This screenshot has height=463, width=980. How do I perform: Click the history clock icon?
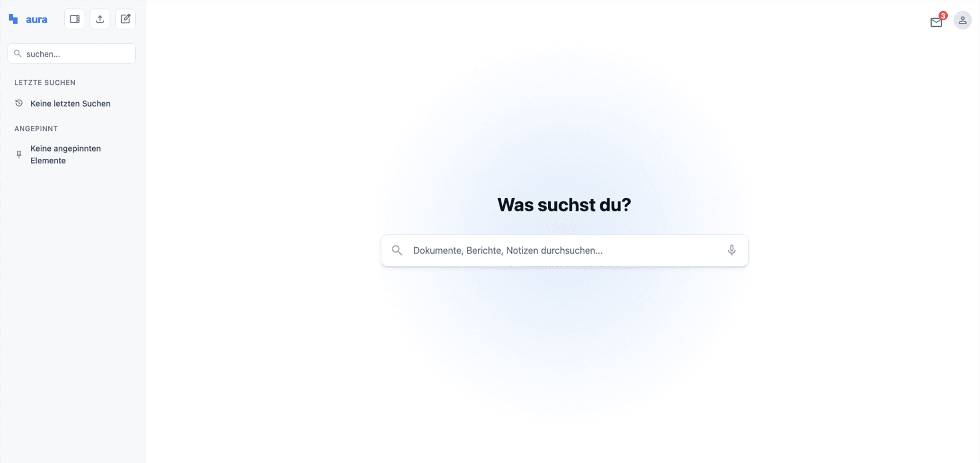19,103
